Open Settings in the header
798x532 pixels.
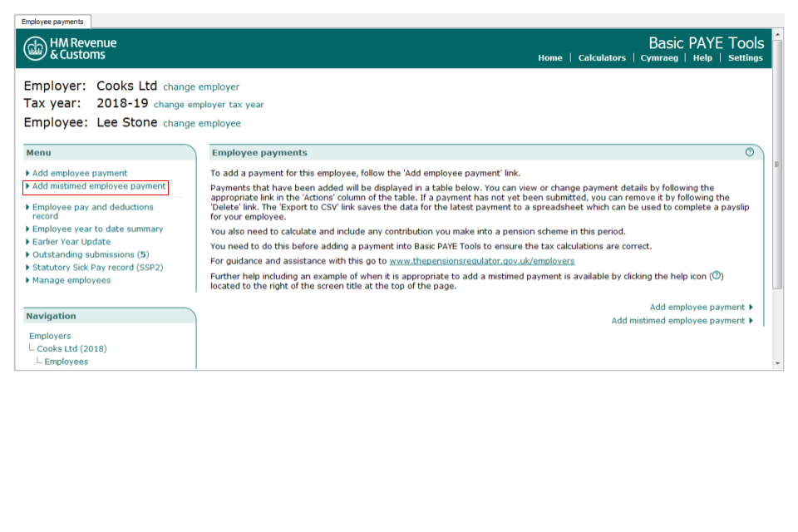(x=745, y=58)
